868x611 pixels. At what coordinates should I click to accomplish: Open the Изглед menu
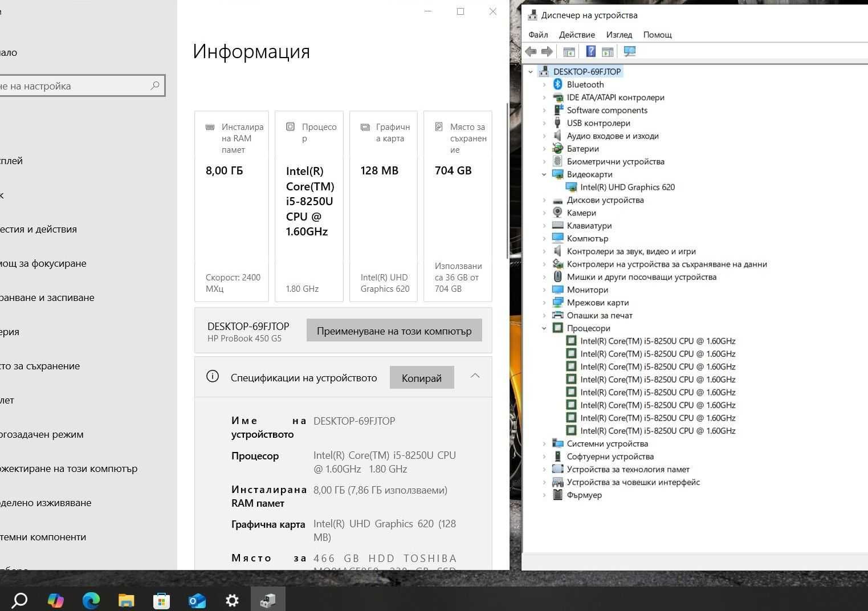(619, 35)
